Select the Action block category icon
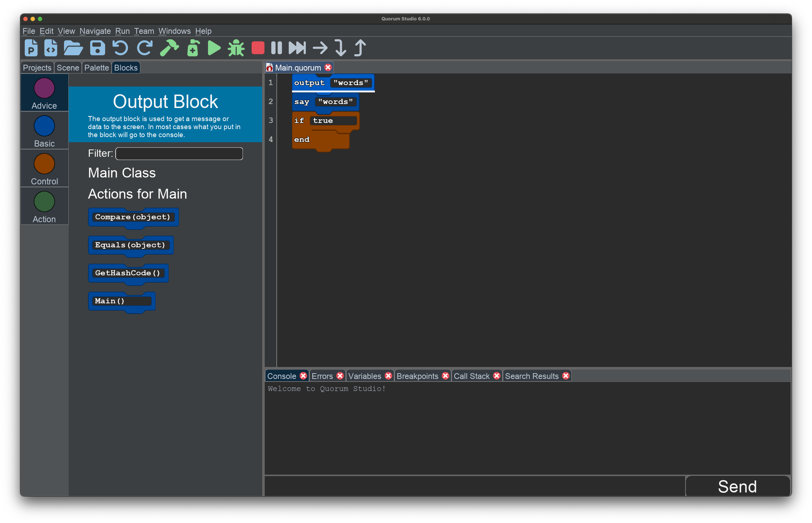The height and width of the screenshot is (523, 812). [44, 201]
